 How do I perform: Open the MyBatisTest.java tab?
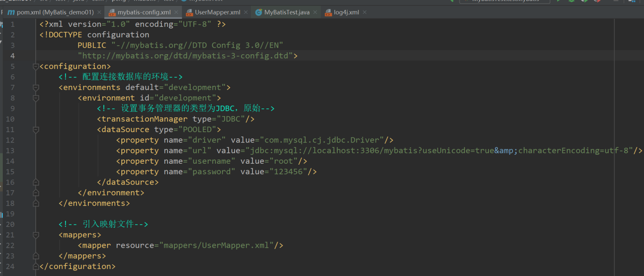(287, 12)
